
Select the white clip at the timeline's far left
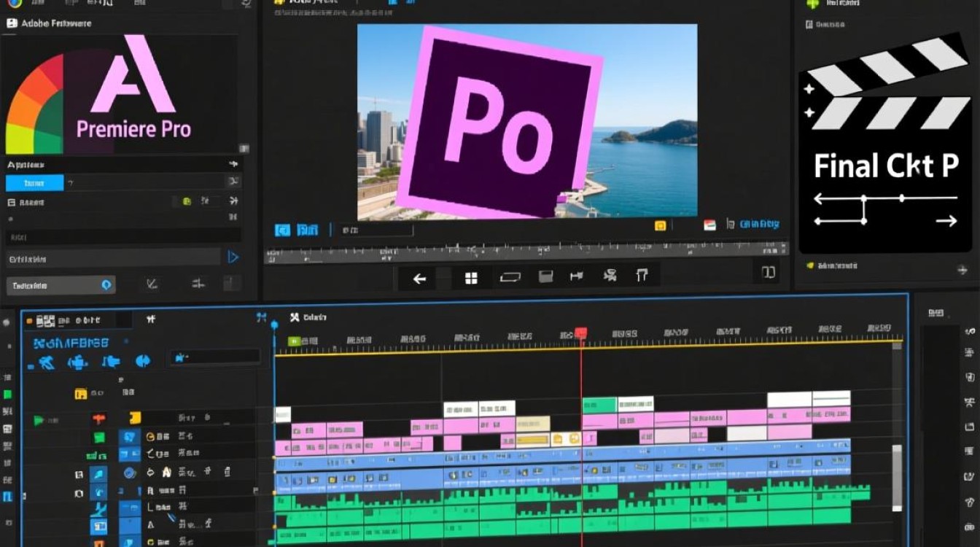[282, 414]
